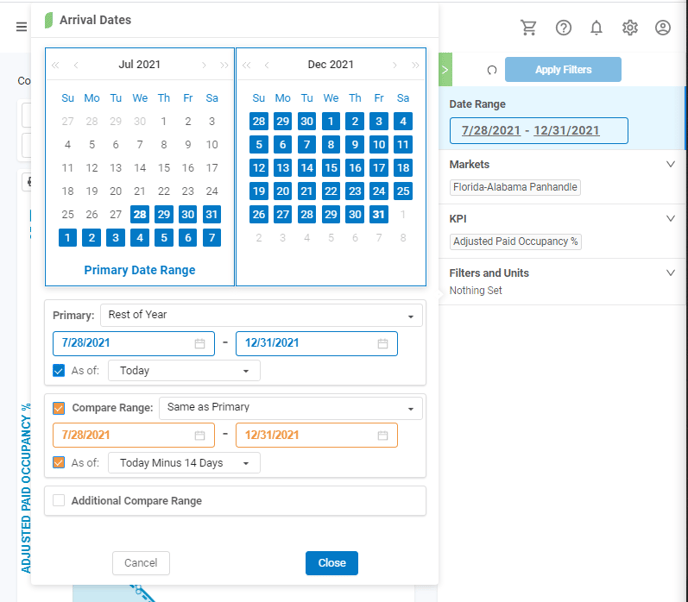Viewport: 688px width, 602px height.
Task: Select July 28 in the Jul 2021 calendar
Action: pos(140,215)
